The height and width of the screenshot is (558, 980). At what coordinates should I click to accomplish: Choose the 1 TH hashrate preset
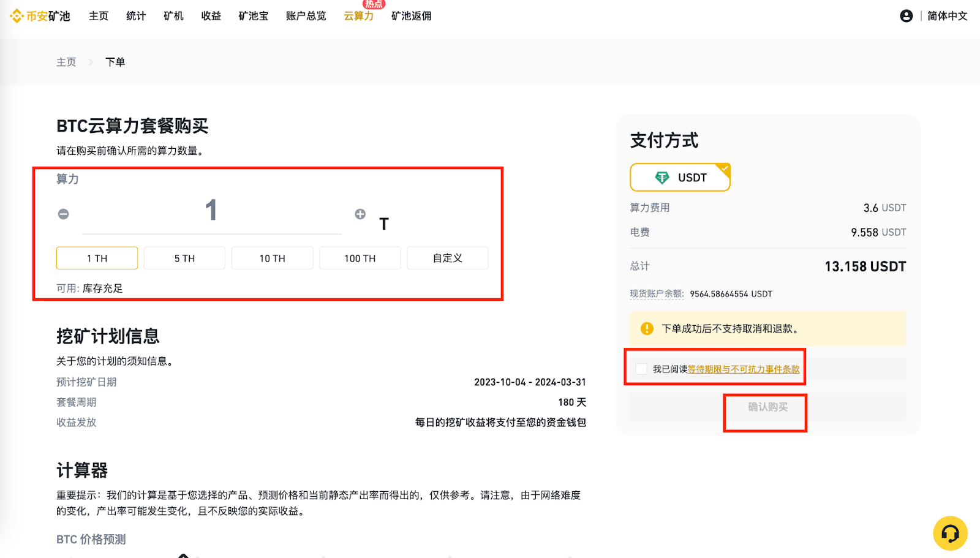(x=97, y=258)
